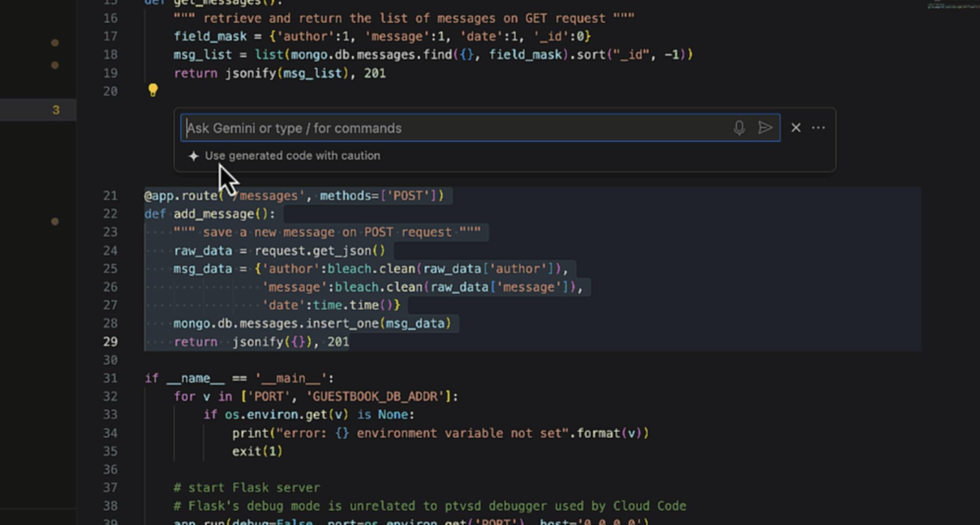The width and height of the screenshot is (980, 525).
Task: Click the '# start Flask server' comment
Action: pyautogui.click(x=247, y=487)
